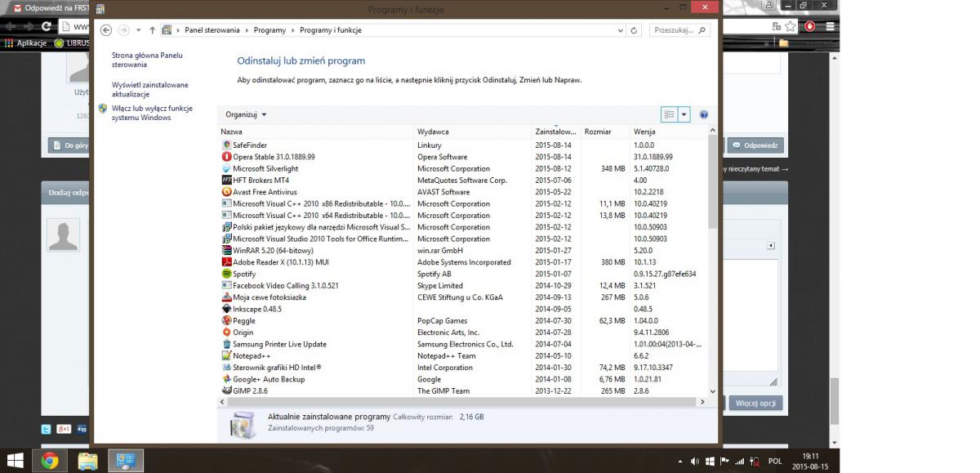Viewport: 980px width, 473px height.
Task: Click the Przeszukaj search field
Action: pyautogui.click(x=679, y=30)
